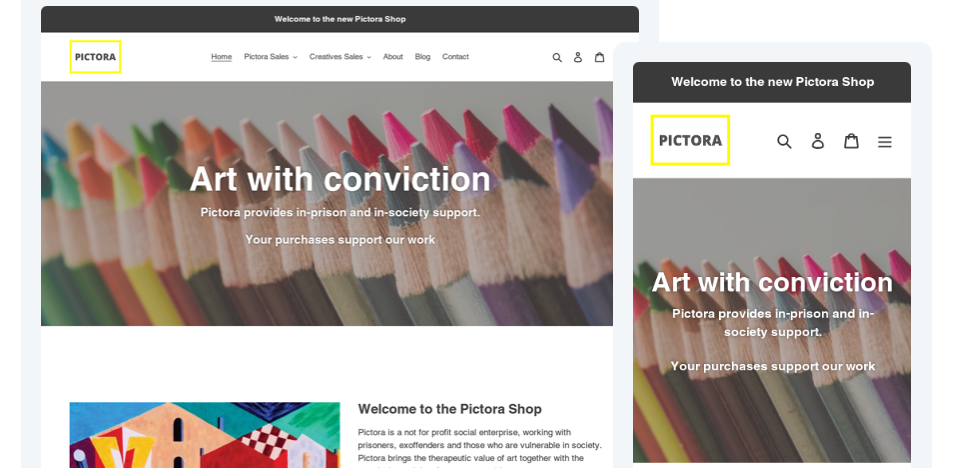The image size is (974, 468).
Task: Click the mobile PICTORA logo
Action: pyautogui.click(x=690, y=140)
